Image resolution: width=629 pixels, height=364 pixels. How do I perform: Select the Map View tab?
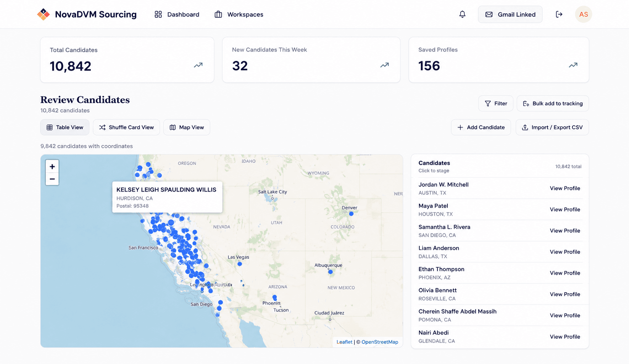[x=187, y=127]
